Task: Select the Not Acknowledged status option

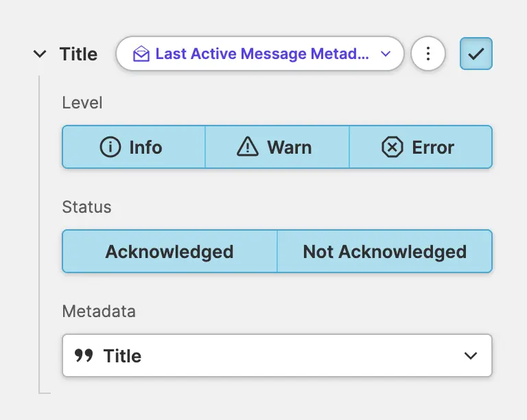Action: (x=385, y=252)
